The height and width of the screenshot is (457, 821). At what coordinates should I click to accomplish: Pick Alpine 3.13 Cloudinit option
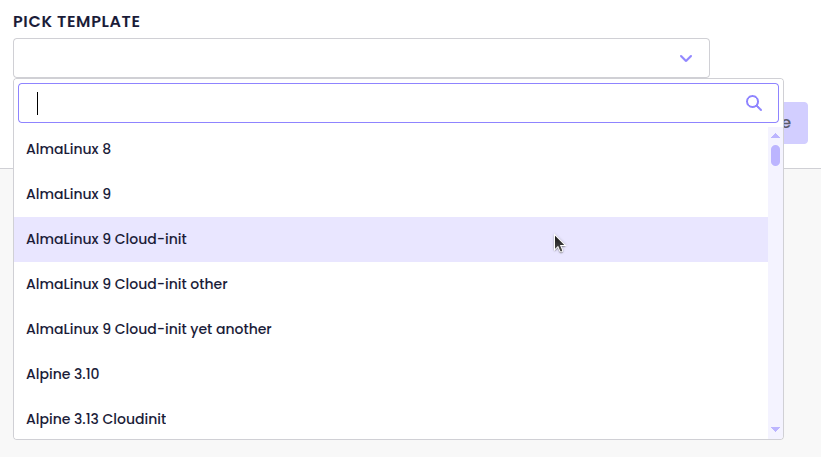point(391,419)
